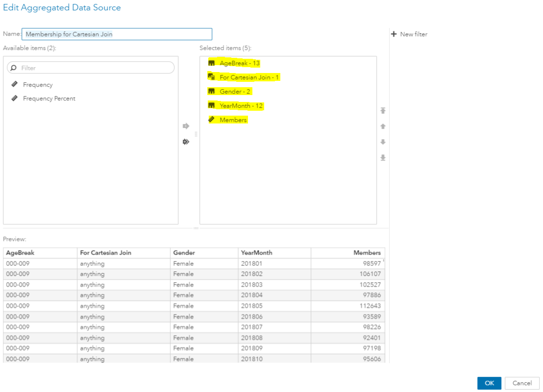The width and height of the screenshot is (543, 392).
Task: Click the move up arrow icon
Action: coord(382,126)
